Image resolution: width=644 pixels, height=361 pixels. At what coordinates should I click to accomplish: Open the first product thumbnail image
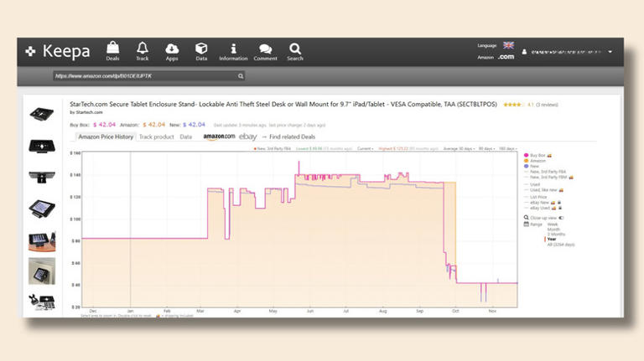[x=41, y=114]
